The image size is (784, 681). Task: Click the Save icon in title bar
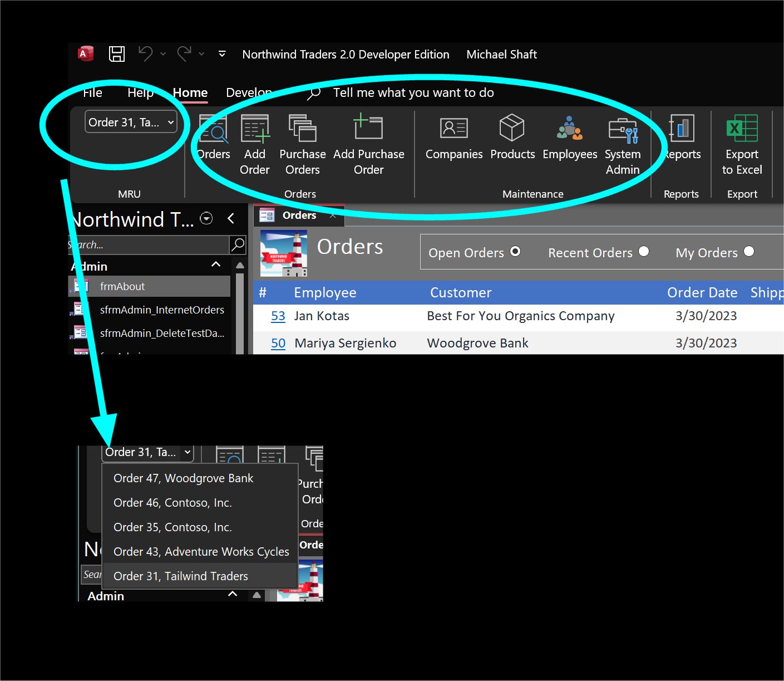pos(116,54)
